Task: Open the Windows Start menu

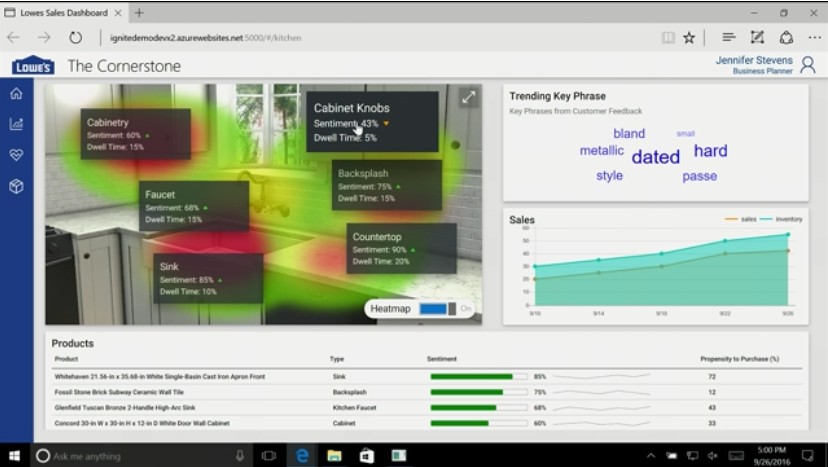Action: pos(15,455)
